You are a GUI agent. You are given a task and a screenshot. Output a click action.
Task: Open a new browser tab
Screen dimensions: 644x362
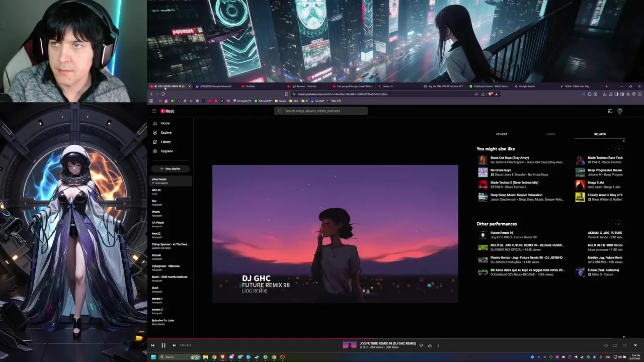[606, 86]
